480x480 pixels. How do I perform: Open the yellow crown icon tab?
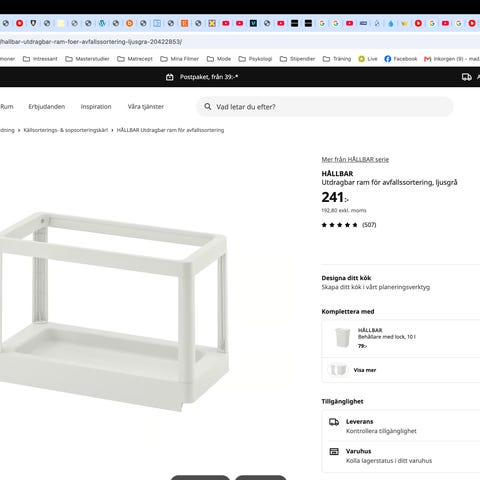(x=404, y=23)
